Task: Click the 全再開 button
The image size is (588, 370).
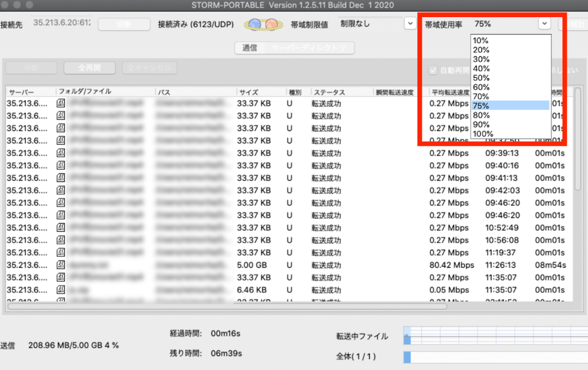Action: [90, 68]
